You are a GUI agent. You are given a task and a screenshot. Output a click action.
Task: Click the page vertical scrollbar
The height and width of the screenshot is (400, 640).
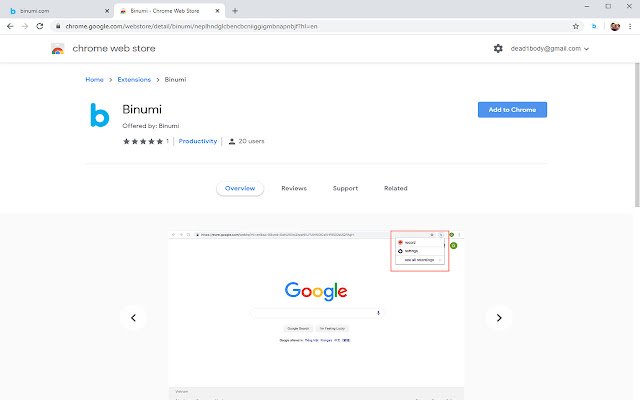click(x=637, y=135)
